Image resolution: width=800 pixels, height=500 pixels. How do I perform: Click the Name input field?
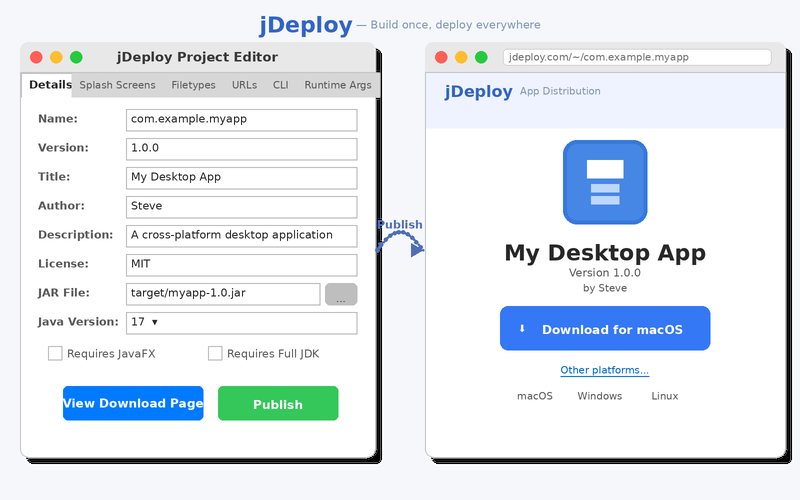coord(241,120)
